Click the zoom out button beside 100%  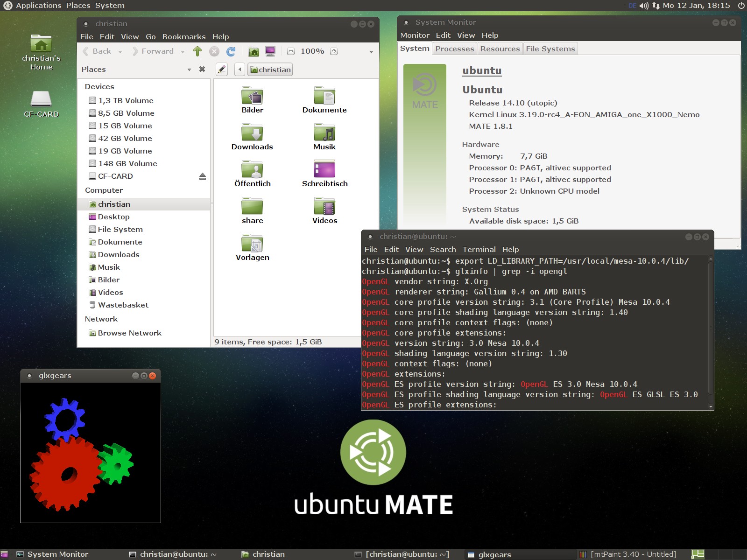(291, 51)
